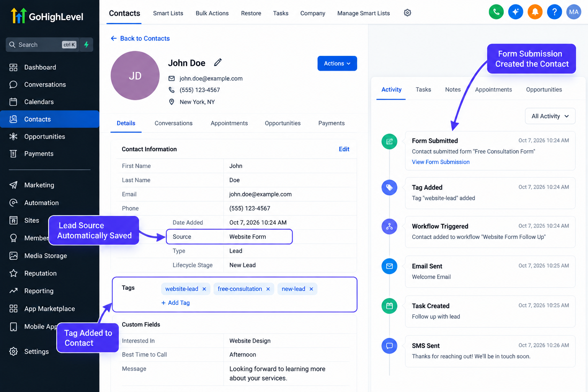Click the lightning quick actions icon
The width and height of the screenshot is (588, 392).
(x=87, y=45)
